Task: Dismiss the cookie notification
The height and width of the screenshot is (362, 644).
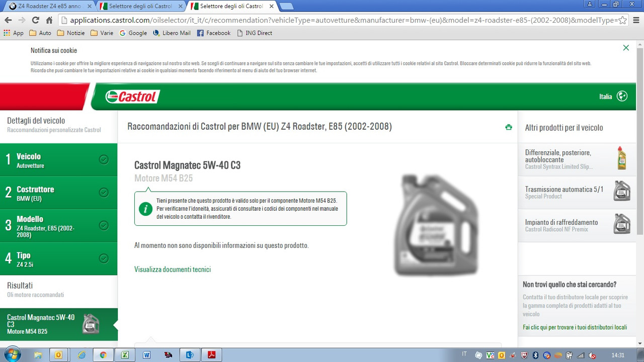Action: pos(626,48)
